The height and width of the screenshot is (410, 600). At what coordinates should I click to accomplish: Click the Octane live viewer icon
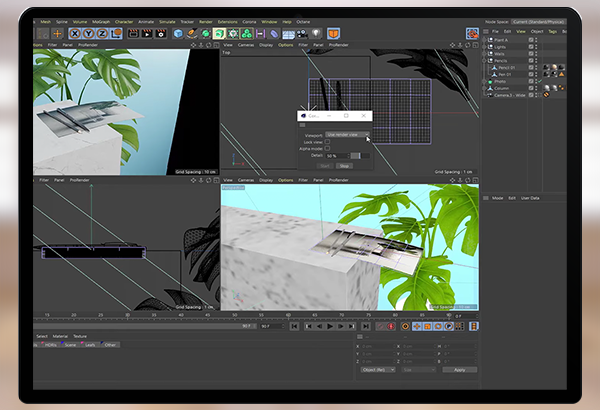point(473,34)
